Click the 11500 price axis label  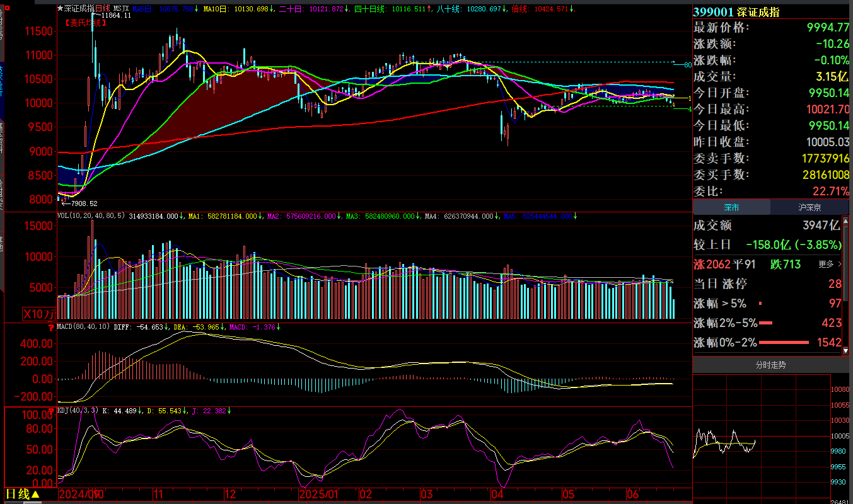click(39, 31)
